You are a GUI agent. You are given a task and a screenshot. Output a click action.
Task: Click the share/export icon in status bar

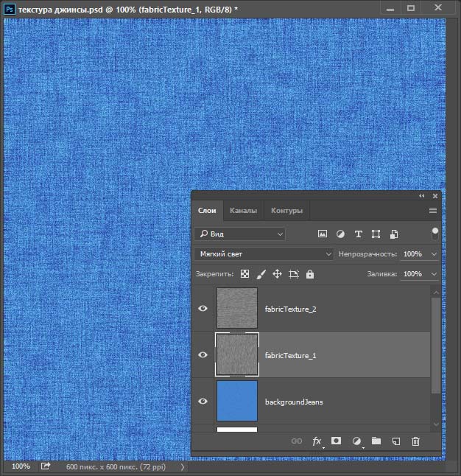[46, 466]
